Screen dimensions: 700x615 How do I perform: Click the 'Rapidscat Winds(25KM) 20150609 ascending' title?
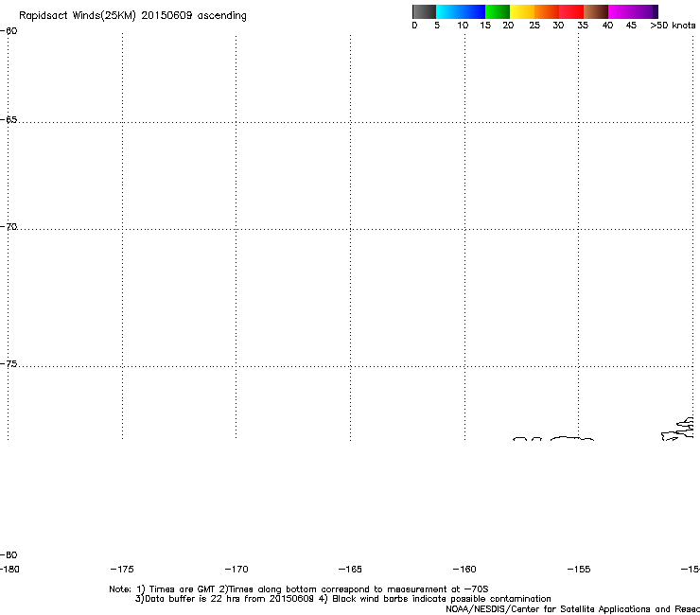[x=132, y=16]
